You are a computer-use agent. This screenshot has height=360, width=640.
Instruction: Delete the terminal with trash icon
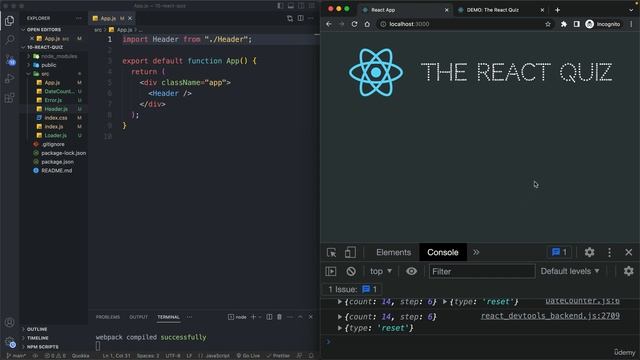(279, 317)
